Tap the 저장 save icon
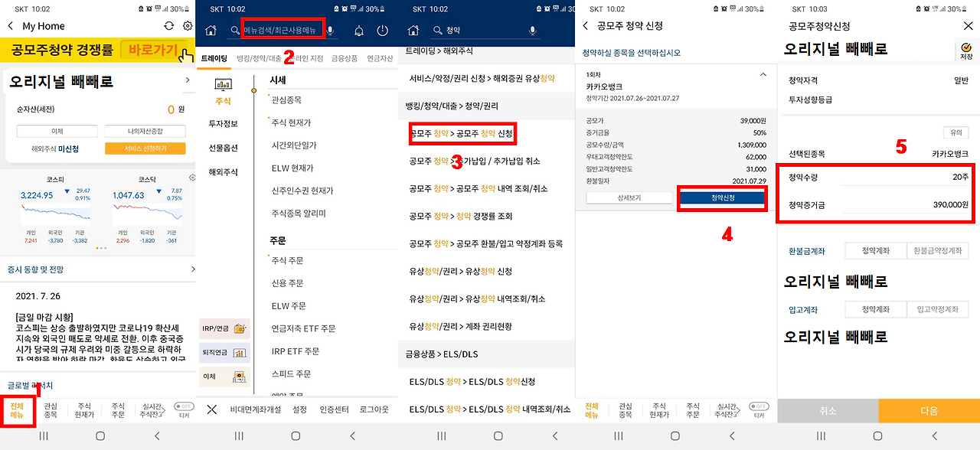The image size is (980, 450). pyautogui.click(x=965, y=51)
